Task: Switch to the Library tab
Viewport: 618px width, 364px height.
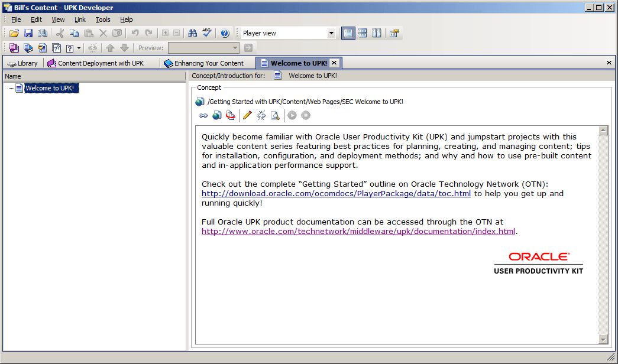Action: 22,63
